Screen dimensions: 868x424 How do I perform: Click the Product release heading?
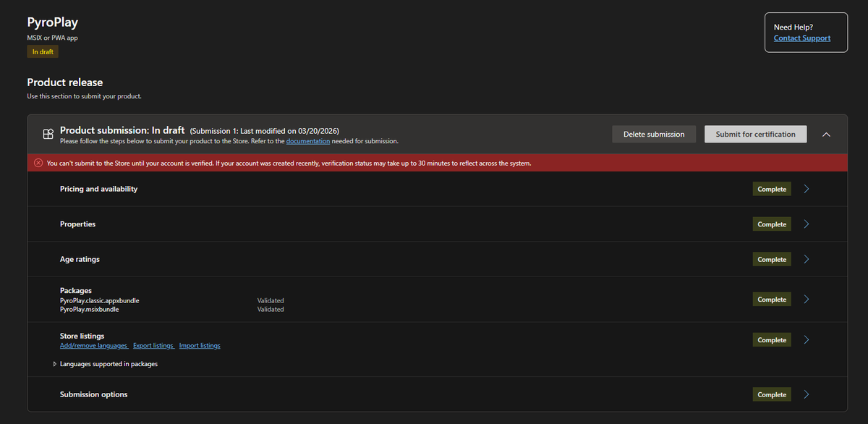(x=65, y=82)
